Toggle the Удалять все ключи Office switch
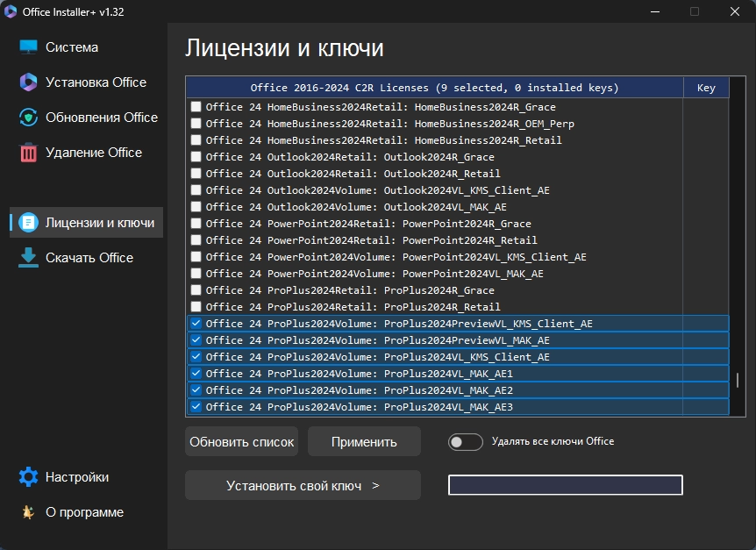 (x=465, y=442)
